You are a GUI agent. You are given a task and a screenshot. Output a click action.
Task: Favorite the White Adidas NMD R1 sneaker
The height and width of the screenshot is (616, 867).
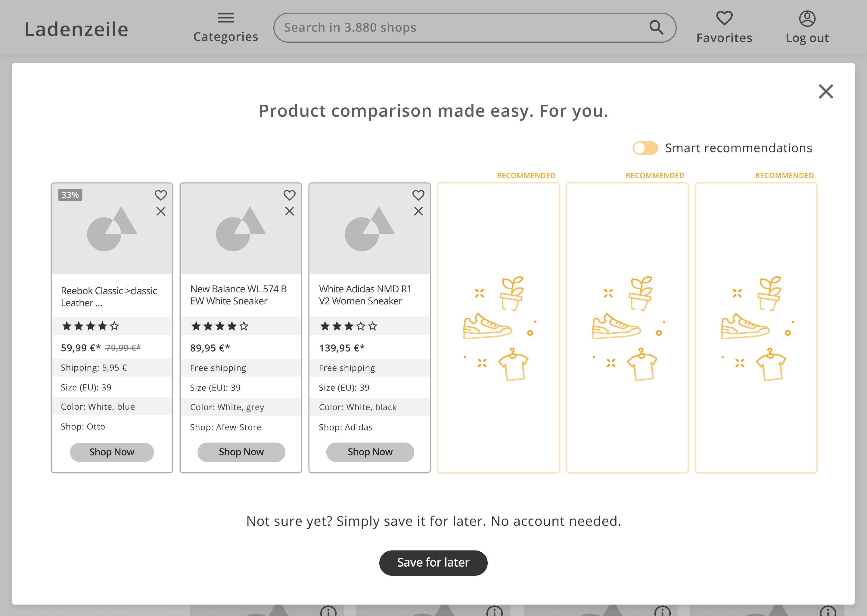click(x=418, y=195)
